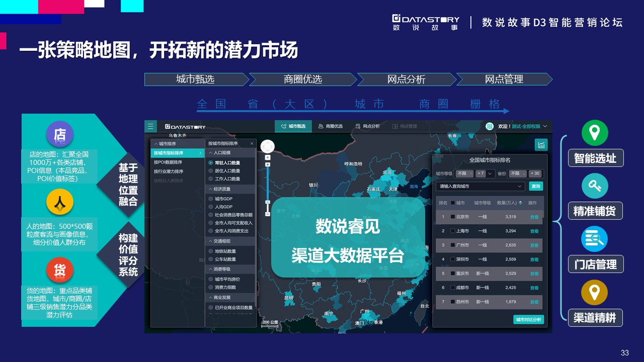Collapse the 人口规模 group

[231, 152]
